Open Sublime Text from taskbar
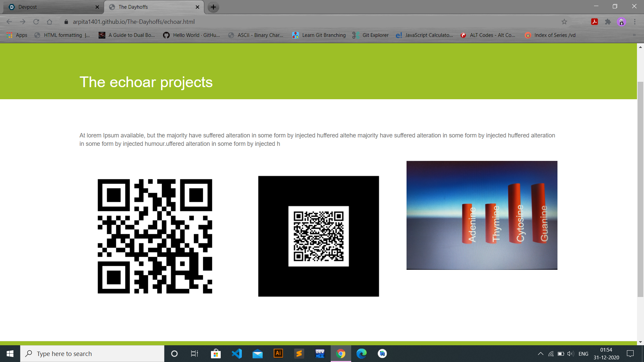The image size is (644, 362). coord(299,354)
